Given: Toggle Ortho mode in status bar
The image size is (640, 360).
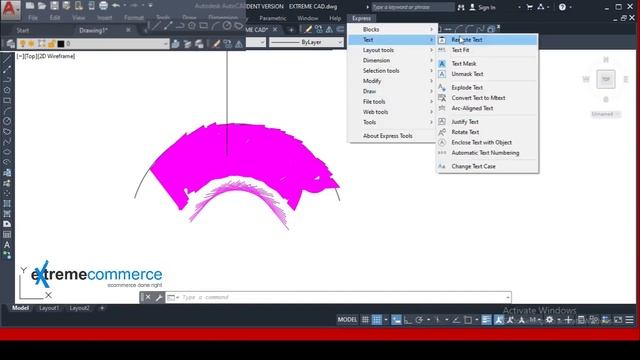Looking at the screenshot, I should click(x=408, y=320).
